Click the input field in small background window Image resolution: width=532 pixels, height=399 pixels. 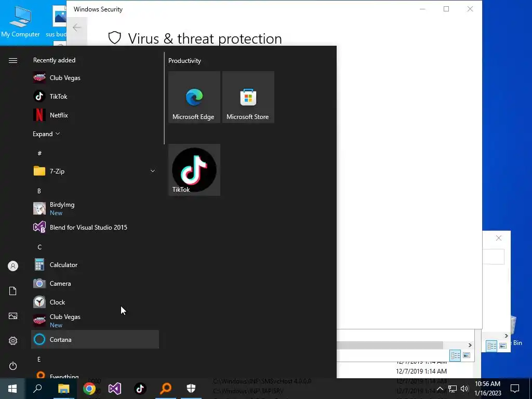(494, 257)
